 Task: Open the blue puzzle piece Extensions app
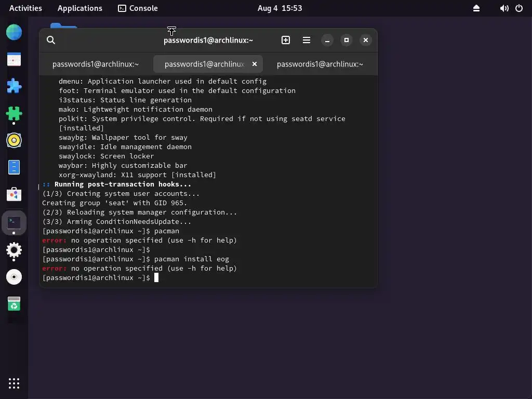tap(14, 86)
